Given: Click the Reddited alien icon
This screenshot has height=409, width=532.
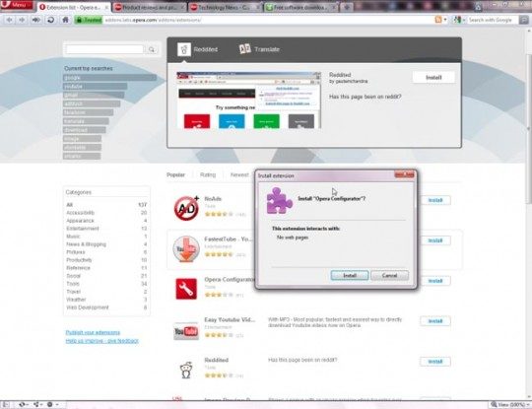Looking at the screenshot, I should [x=186, y=370].
